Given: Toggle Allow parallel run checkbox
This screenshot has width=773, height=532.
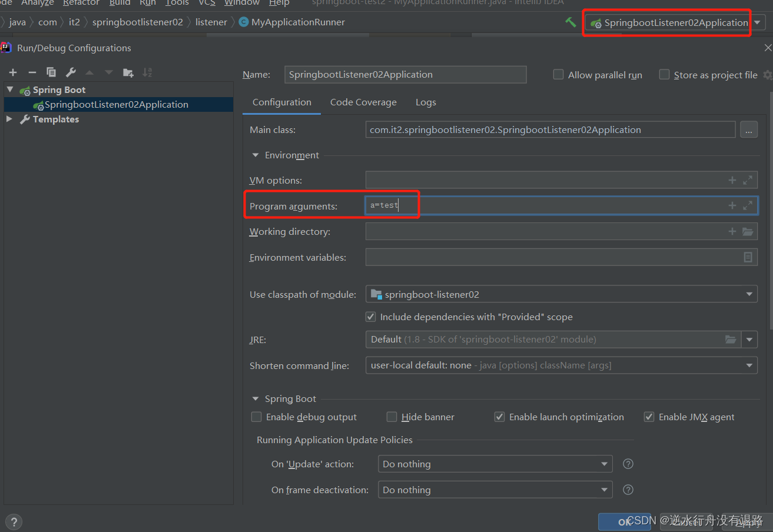Looking at the screenshot, I should click(558, 75).
